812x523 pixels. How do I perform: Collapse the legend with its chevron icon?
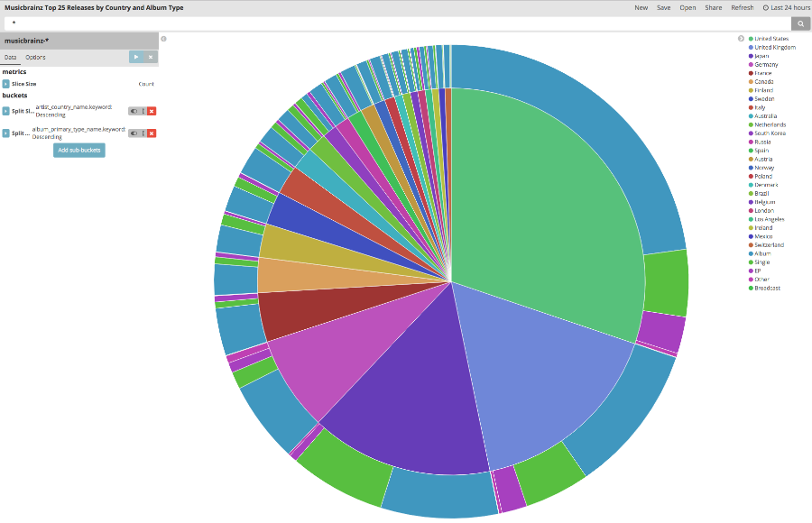[742, 39]
